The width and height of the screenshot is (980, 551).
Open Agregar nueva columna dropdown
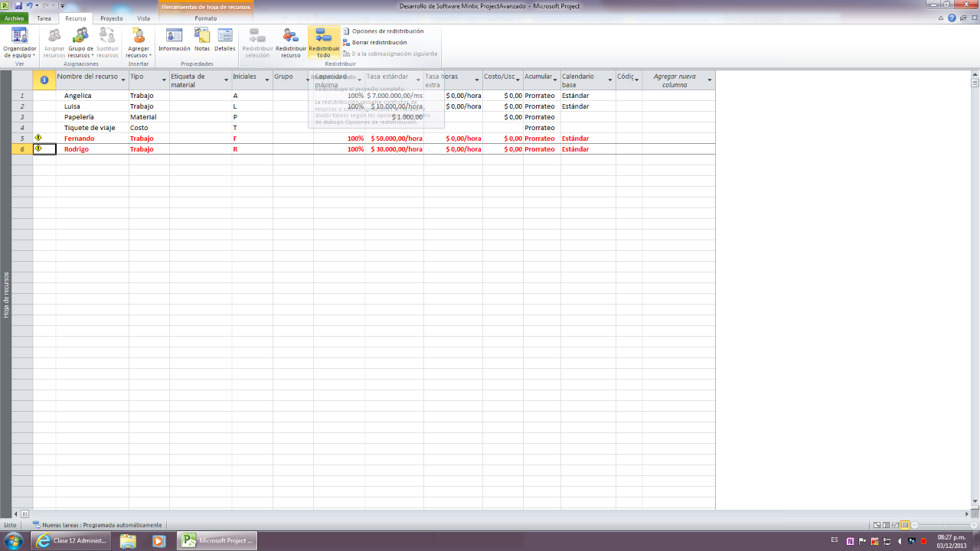tap(710, 80)
